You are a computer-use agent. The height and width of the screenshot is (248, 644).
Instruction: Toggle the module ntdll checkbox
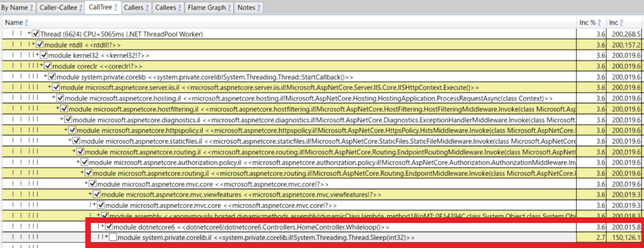pyautogui.click(x=40, y=45)
